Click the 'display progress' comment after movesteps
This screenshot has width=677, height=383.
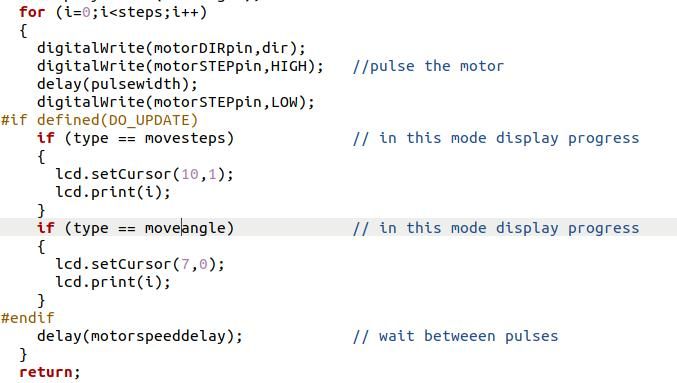(567, 138)
